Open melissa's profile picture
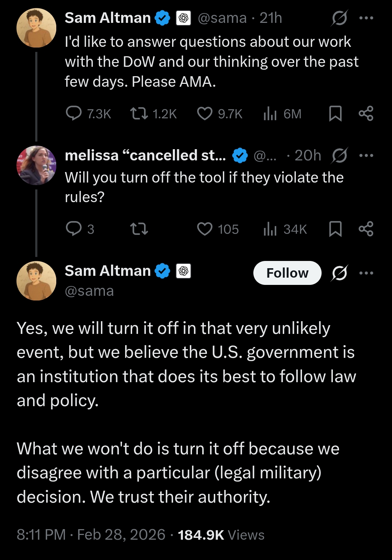The image size is (392, 560). pos(36,165)
